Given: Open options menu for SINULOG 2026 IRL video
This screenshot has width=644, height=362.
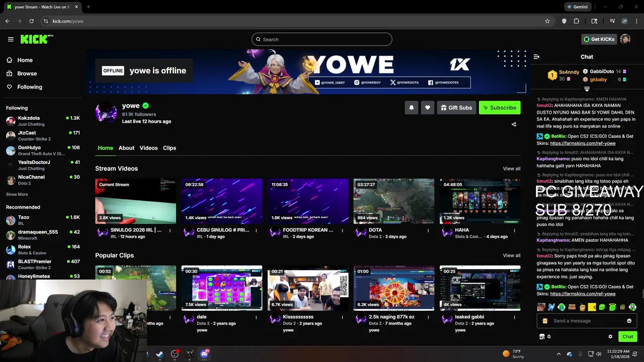Looking at the screenshot, I should point(170,231).
